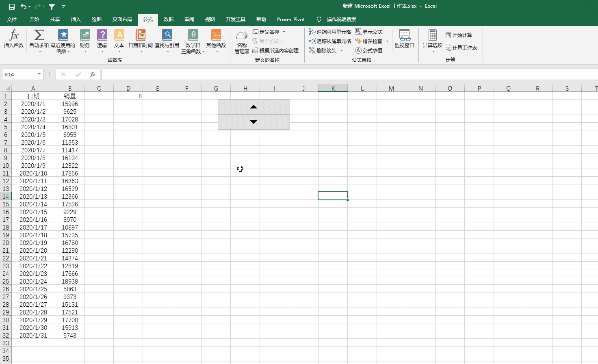The height and width of the screenshot is (364, 598).
Task: Click cell with value 15996
Action: click(70, 104)
